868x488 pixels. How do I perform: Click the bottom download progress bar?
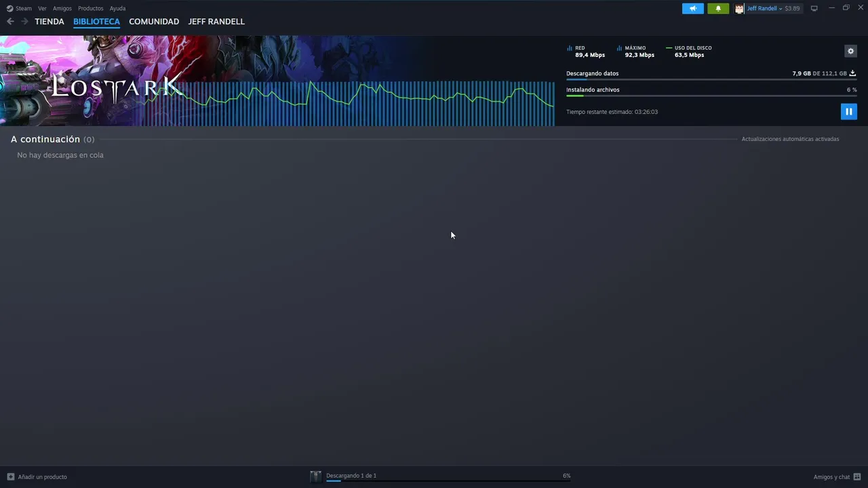tap(448, 481)
